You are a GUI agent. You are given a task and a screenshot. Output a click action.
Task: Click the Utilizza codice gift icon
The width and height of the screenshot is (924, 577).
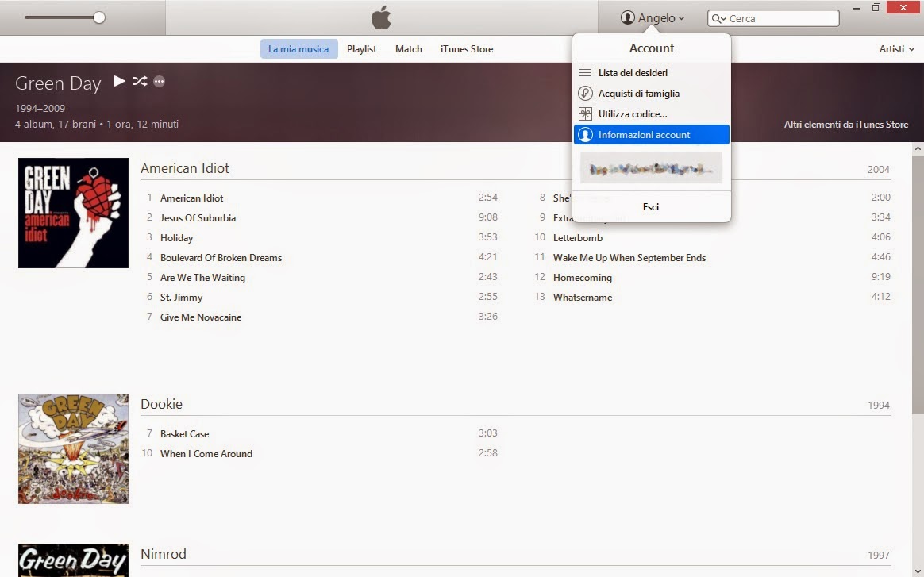click(585, 113)
